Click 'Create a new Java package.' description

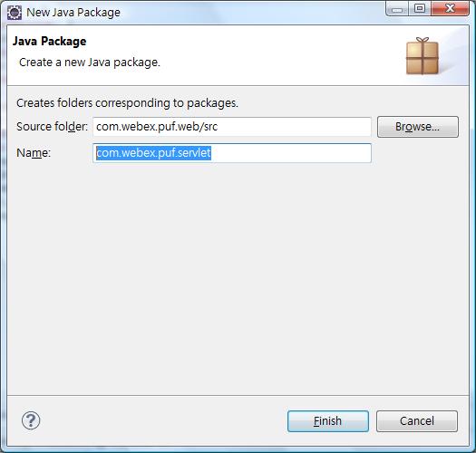click(90, 63)
